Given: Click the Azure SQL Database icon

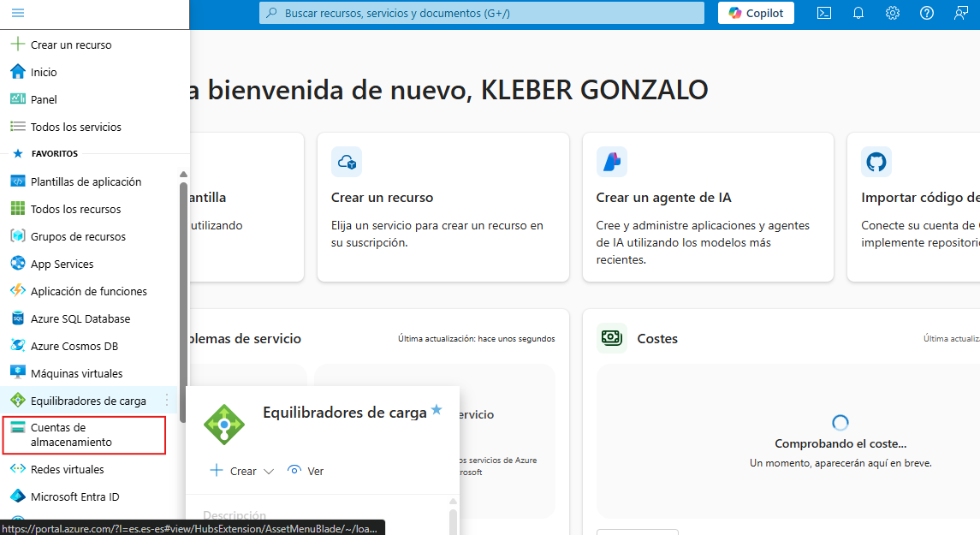Looking at the screenshot, I should click(x=18, y=318).
